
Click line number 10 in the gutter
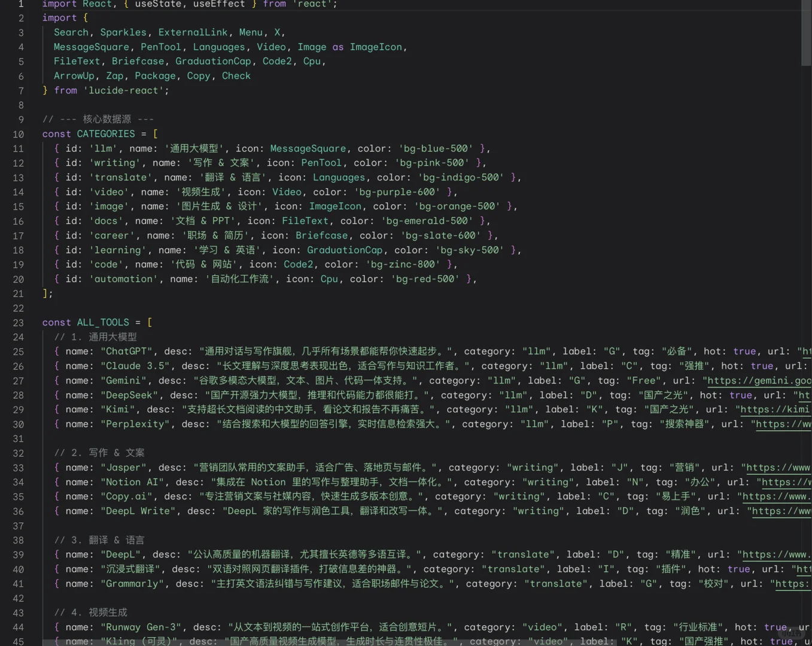[18, 134]
